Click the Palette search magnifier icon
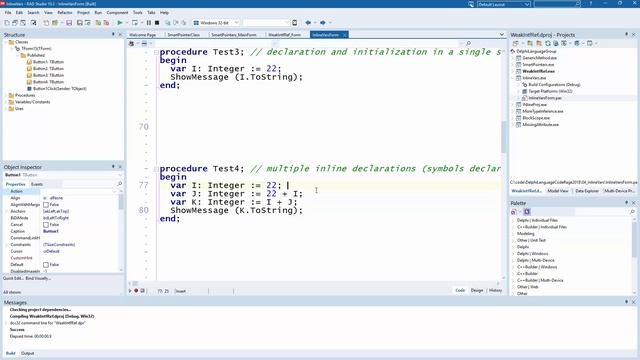 (x=632, y=212)
